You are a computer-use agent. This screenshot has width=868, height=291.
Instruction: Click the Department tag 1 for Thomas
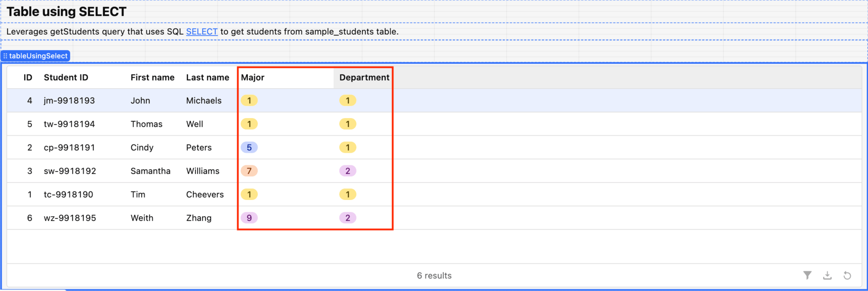[348, 124]
